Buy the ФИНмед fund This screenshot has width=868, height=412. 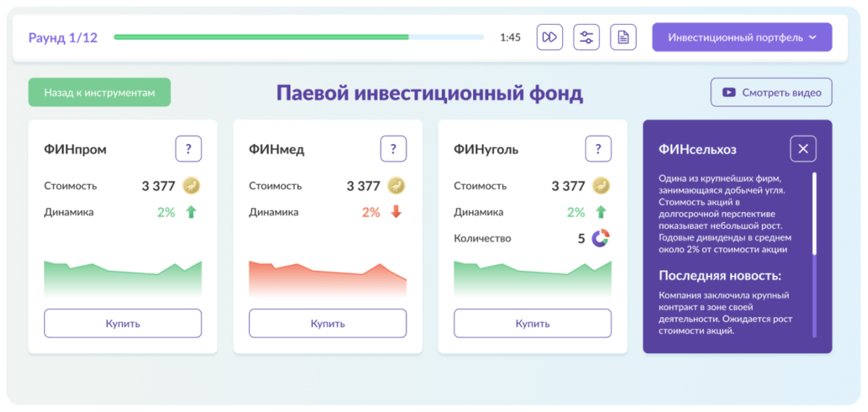[x=328, y=323]
